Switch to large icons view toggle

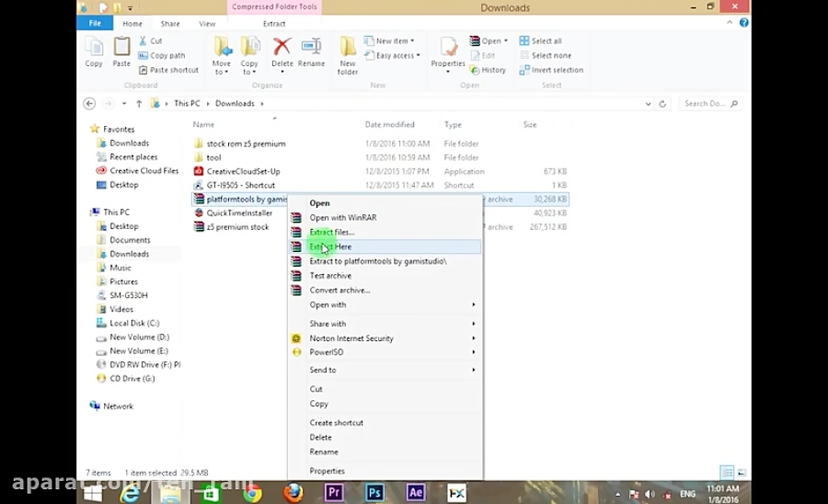[740, 472]
